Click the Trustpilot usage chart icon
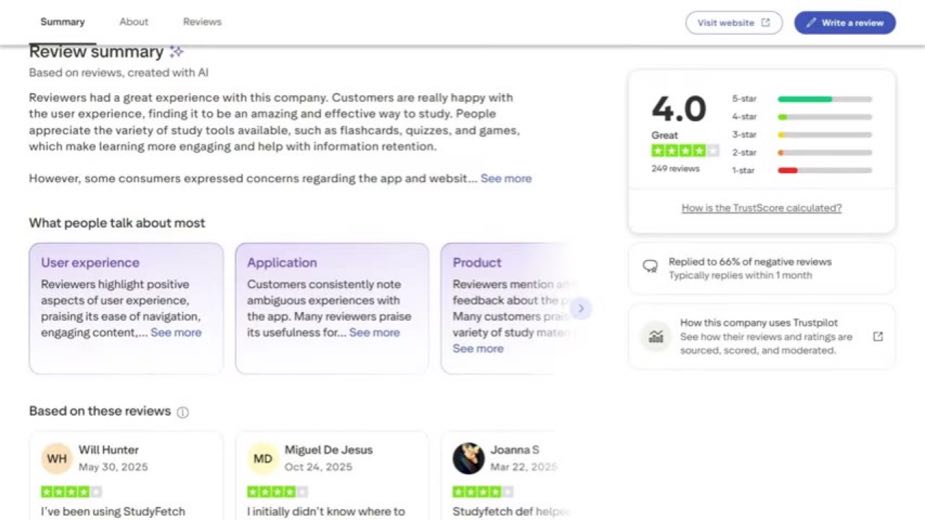 pos(656,336)
